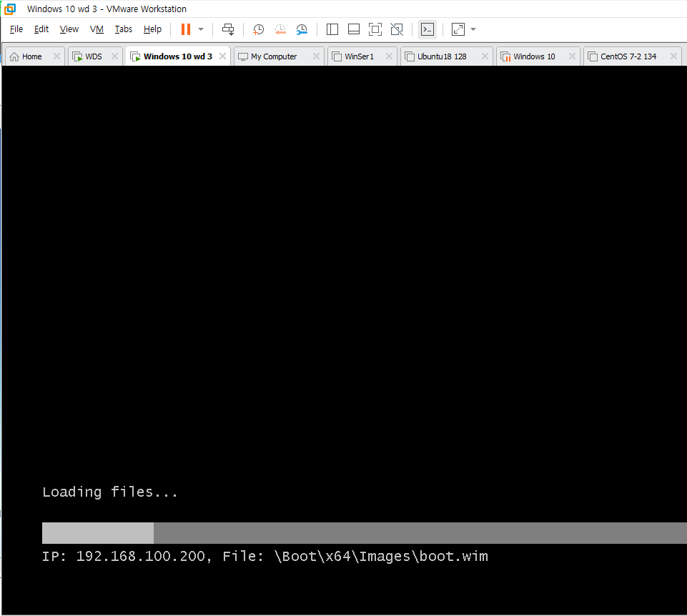Click the Loading files... text
The height and width of the screenshot is (616, 687).
pyautogui.click(x=110, y=492)
